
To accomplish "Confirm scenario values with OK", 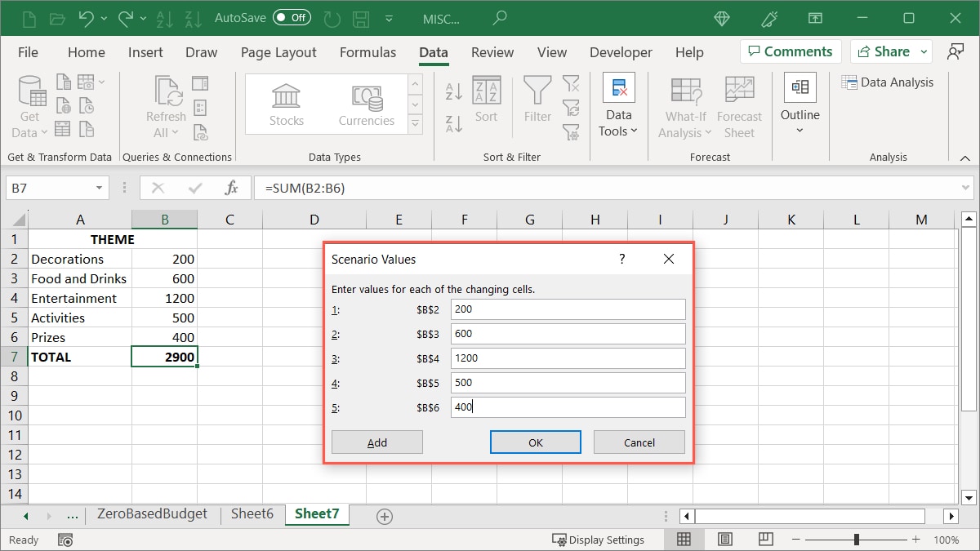I will click(x=535, y=442).
